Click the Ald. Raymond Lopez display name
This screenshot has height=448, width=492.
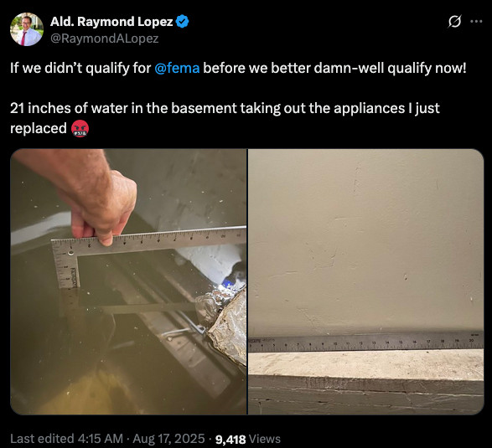111,22
